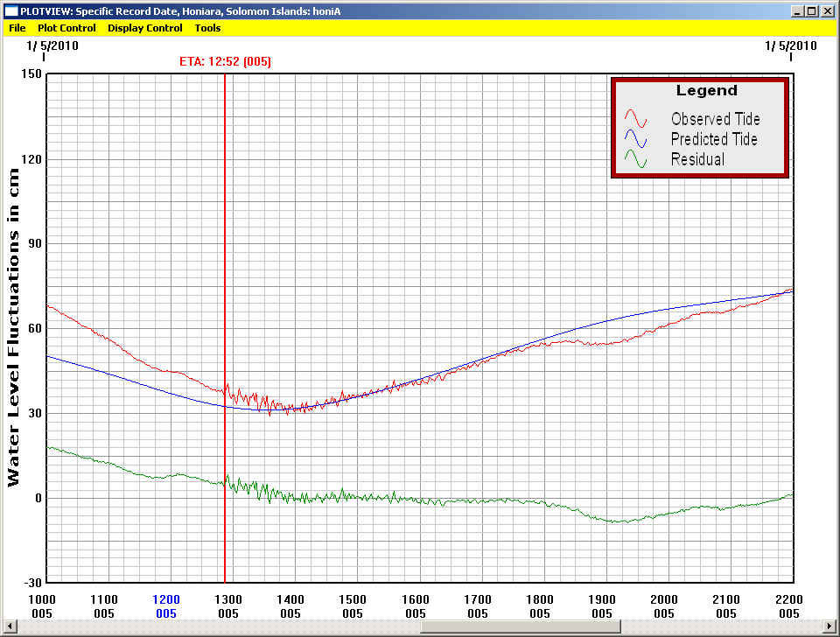Click the 1600 005 time axis label
The height and width of the screenshot is (637, 840).
(415, 606)
